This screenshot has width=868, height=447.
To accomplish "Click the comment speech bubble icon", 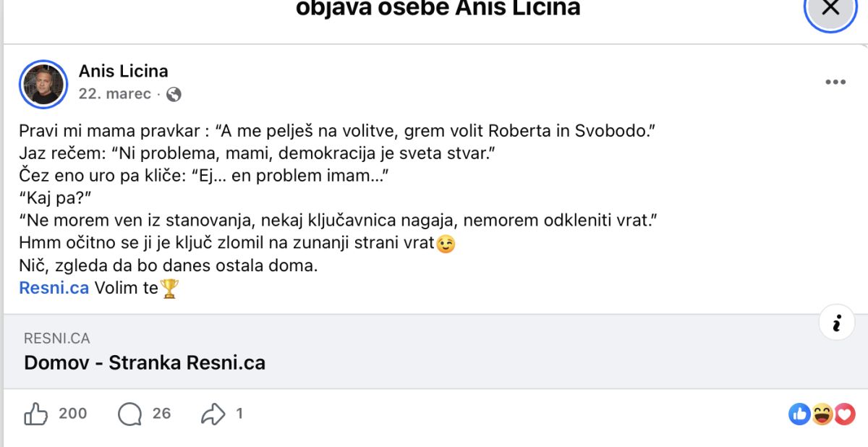I will pyautogui.click(x=130, y=414).
